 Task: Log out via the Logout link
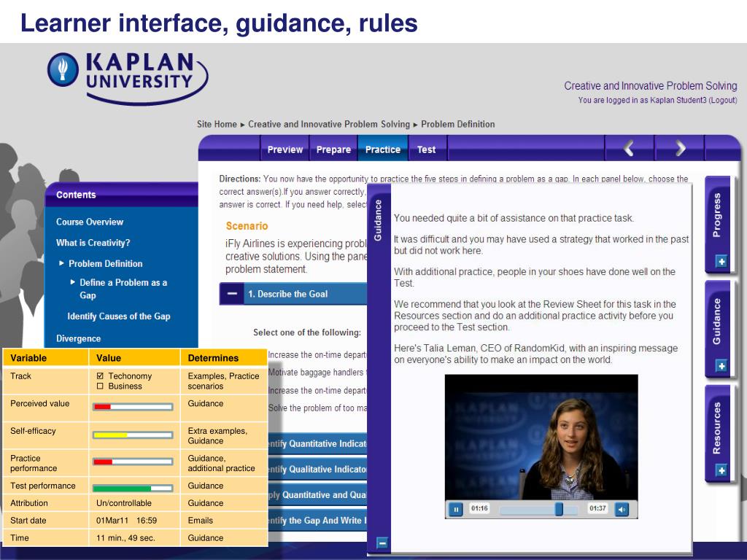[x=723, y=100]
